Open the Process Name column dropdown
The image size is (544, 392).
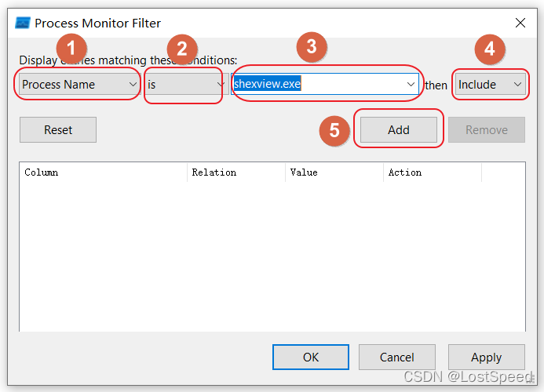click(79, 84)
